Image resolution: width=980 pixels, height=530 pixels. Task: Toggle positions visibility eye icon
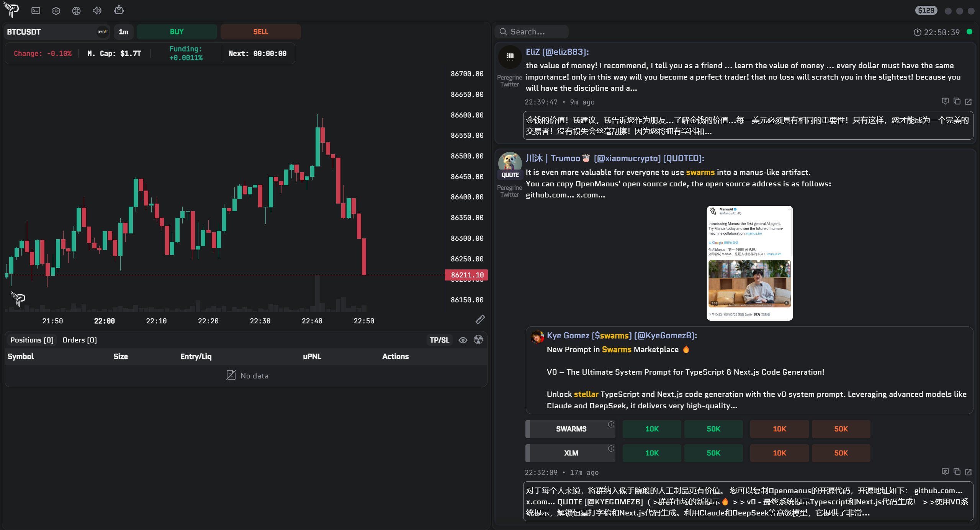(x=463, y=340)
